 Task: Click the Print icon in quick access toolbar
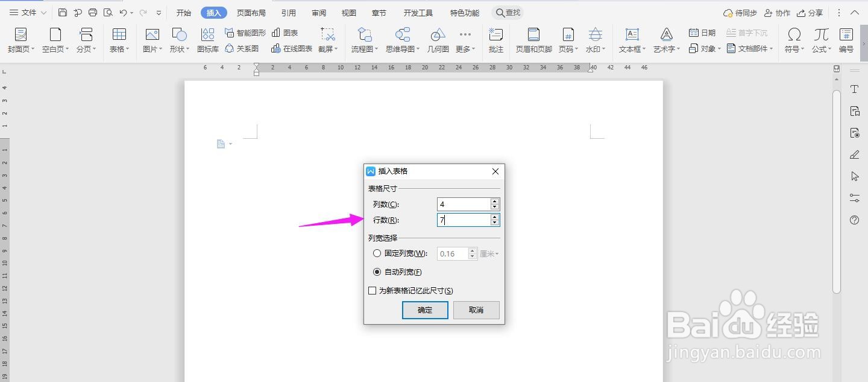tap(92, 13)
